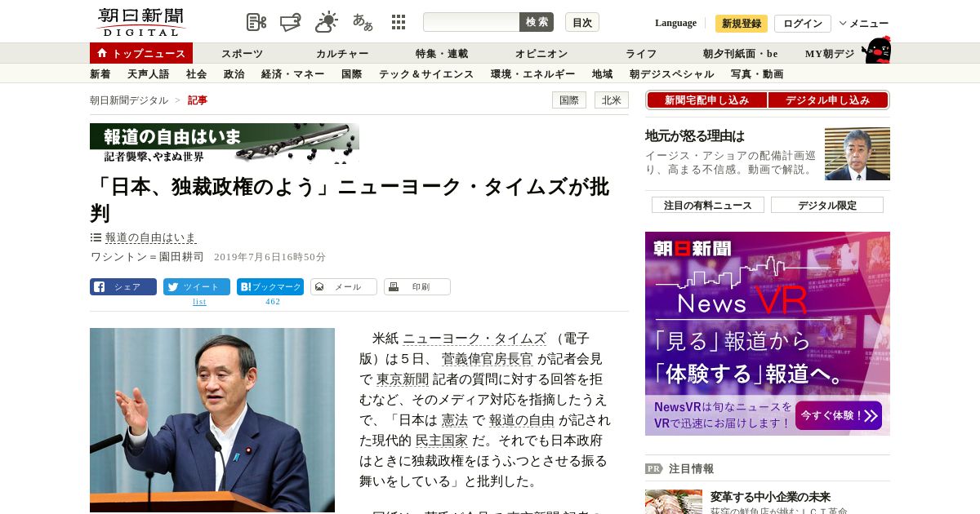This screenshot has height=514, width=980.
Task: Open the Language selector
Action: (x=675, y=23)
